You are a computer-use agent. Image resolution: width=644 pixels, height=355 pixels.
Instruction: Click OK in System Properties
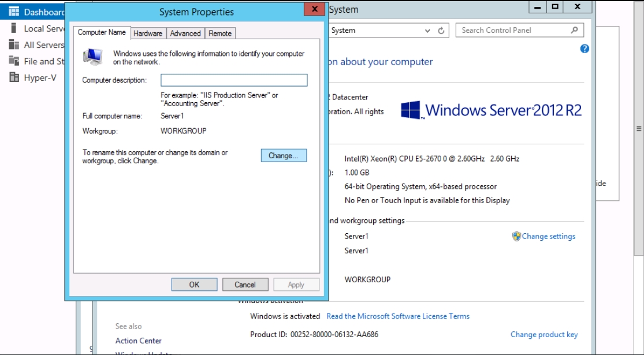pyautogui.click(x=194, y=285)
